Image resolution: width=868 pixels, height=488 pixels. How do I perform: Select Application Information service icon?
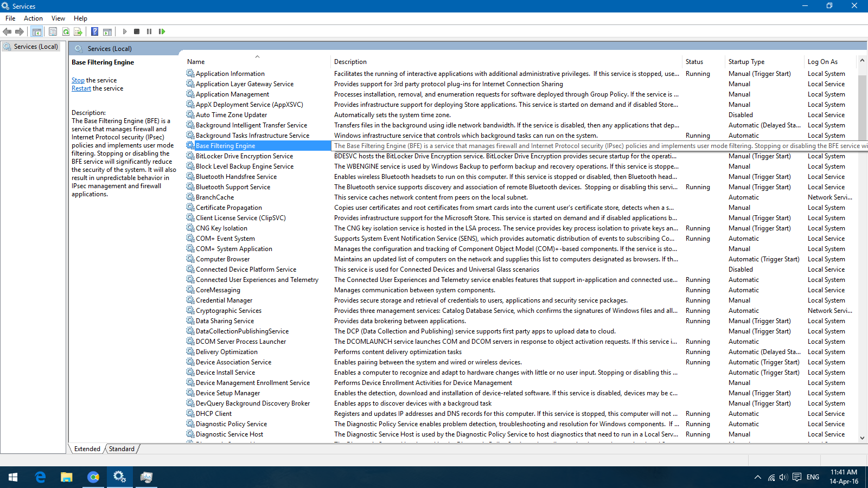(190, 73)
